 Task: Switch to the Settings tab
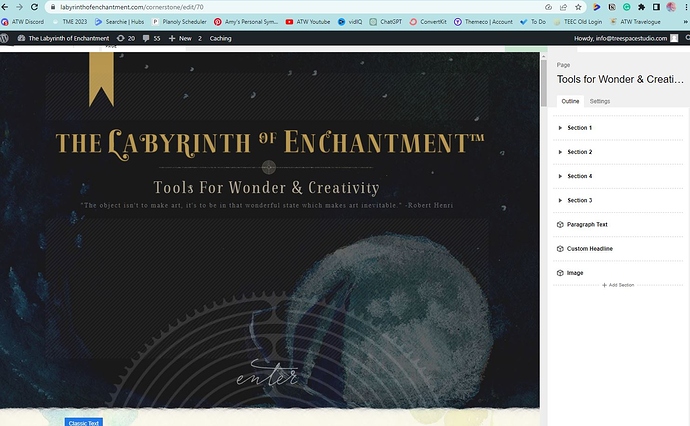click(x=600, y=101)
